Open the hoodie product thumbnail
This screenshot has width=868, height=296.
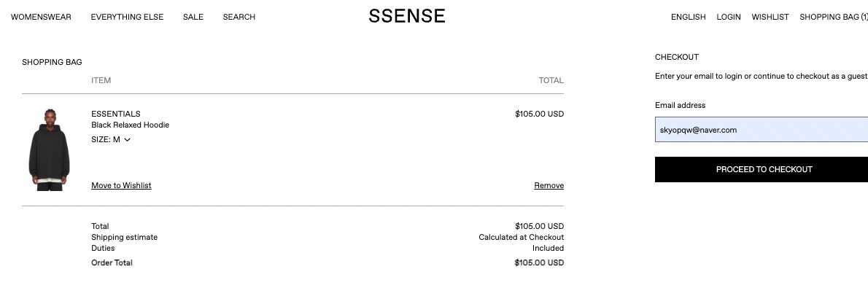pyautogui.click(x=49, y=149)
